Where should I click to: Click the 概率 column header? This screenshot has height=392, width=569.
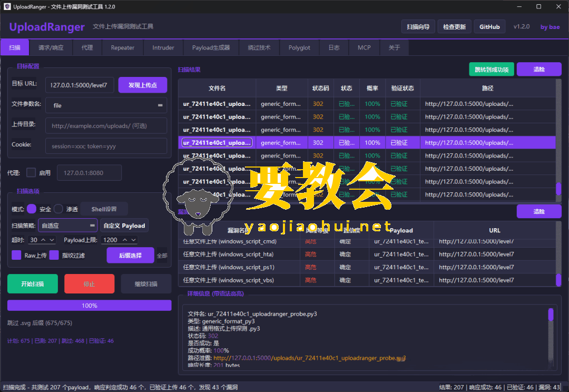[x=372, y=88]
